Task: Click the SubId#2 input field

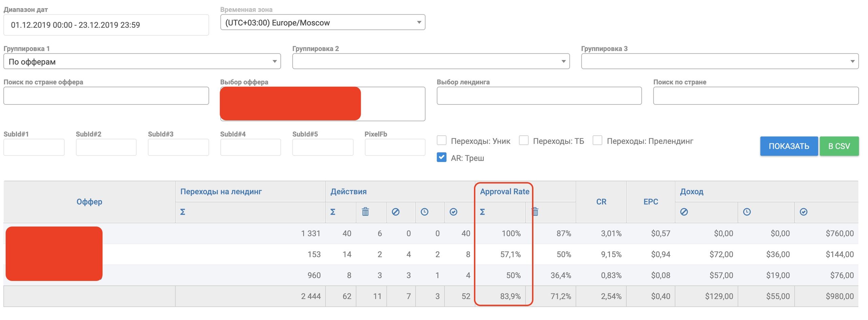Action: 106,147
